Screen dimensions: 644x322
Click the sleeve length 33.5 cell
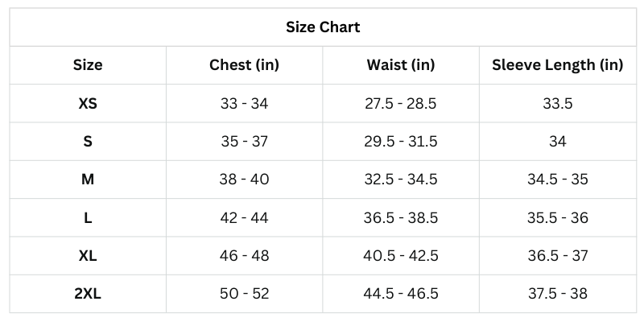557,104
